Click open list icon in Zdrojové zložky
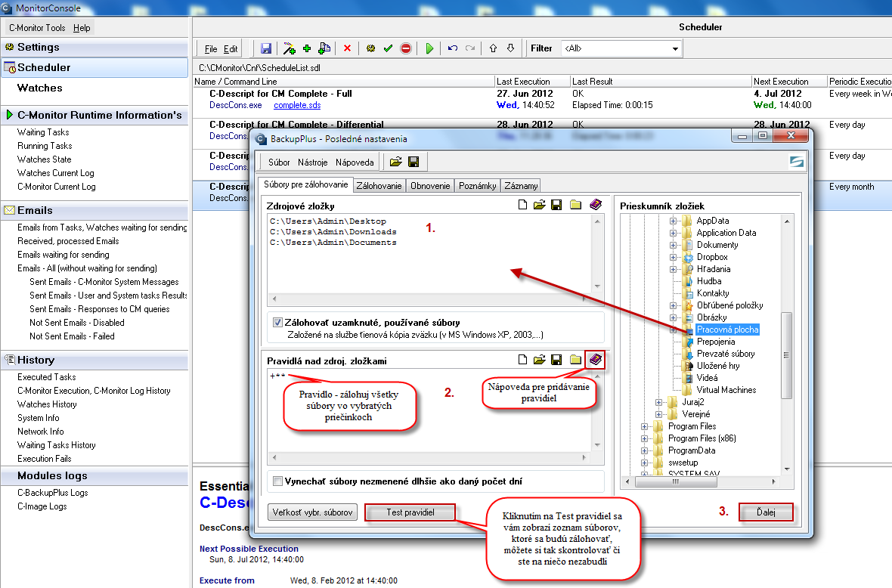 tap(539, 205)
